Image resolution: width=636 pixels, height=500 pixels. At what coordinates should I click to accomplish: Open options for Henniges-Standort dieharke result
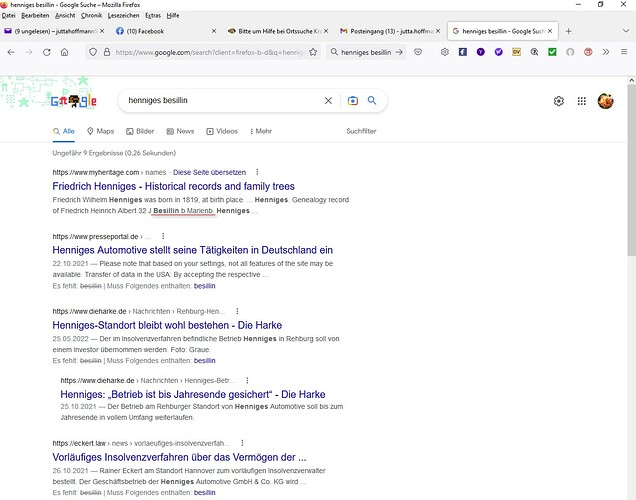[x=237, y=311]
